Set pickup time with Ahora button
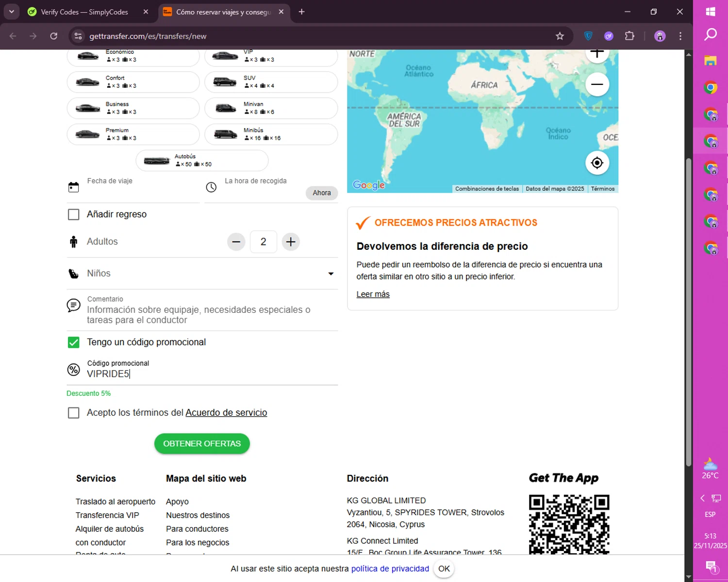728x582 pixels. click(x=322, y=193)
